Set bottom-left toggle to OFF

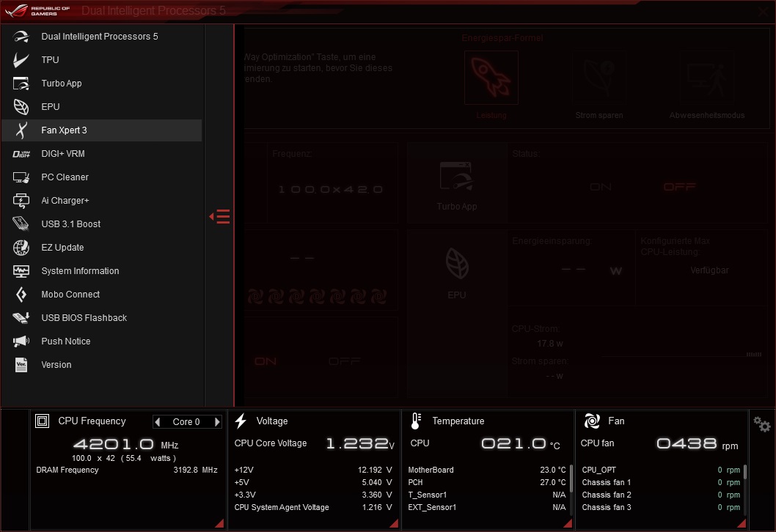click(x=345, y=361)
